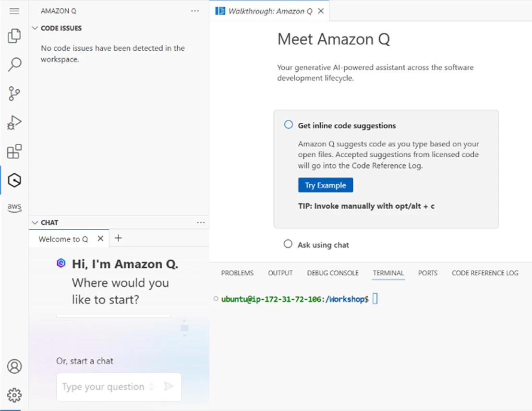Open the Search view in activity bar
The height and width of the screenshot is (411, 532).
tap(14, 65)
